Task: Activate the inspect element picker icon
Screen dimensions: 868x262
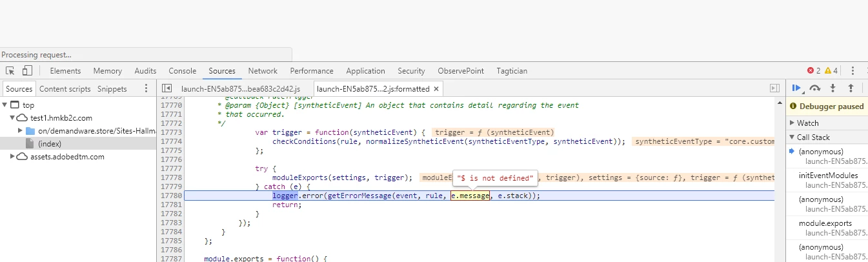Action: pyautogui.click(x=10, y=71)
